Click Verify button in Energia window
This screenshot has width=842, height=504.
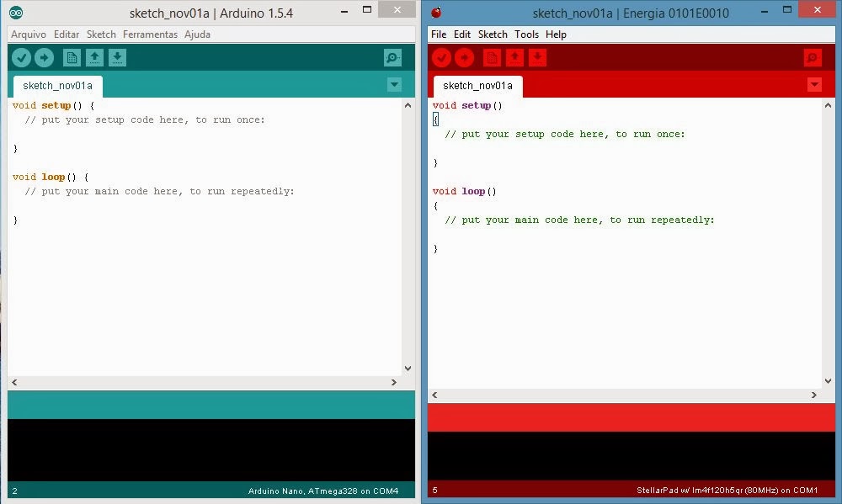(441, 57)
